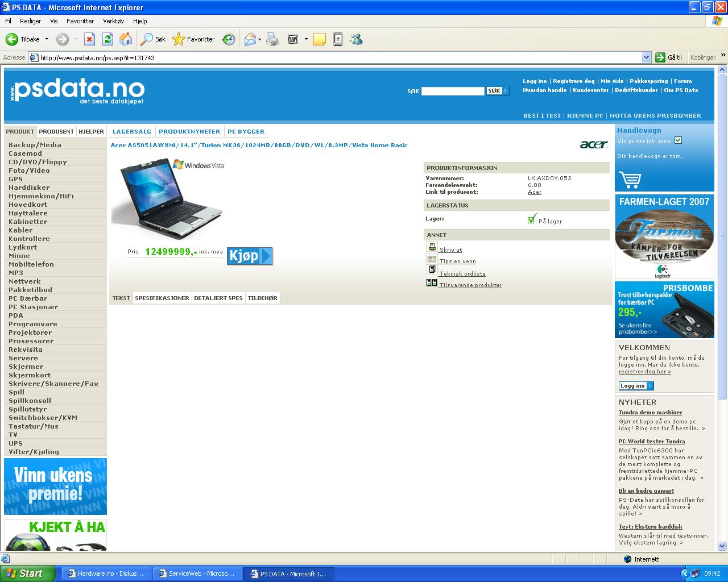This screenshot has width=728, height=582.
Task: Open the DETALJERT SPES tab
Action: (218, 298)
